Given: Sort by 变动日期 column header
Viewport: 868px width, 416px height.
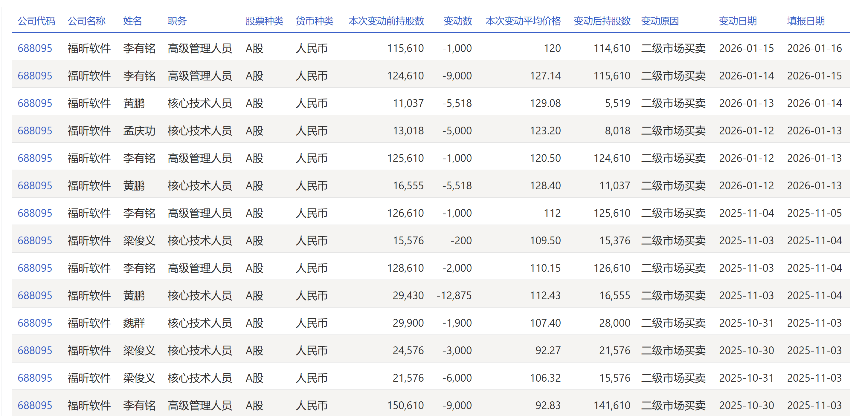Looking at the screenshot, I should click(738, 21).
